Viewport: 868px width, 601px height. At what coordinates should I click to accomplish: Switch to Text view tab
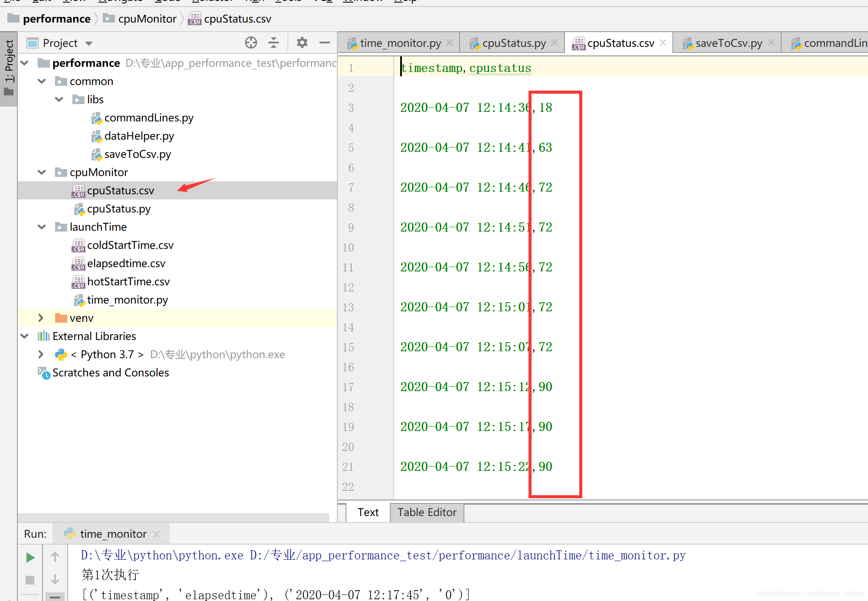(x=368, y=513)
